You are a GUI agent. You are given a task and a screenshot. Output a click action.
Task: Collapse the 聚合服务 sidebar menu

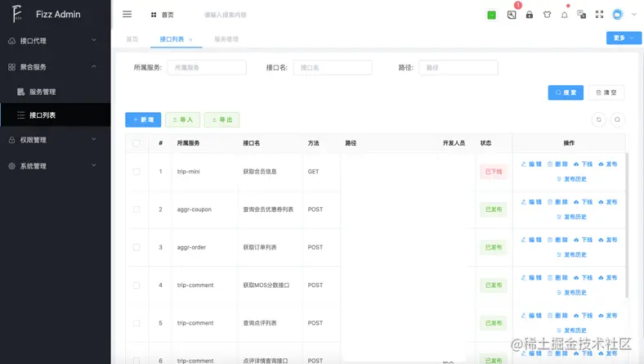(55, 67)
